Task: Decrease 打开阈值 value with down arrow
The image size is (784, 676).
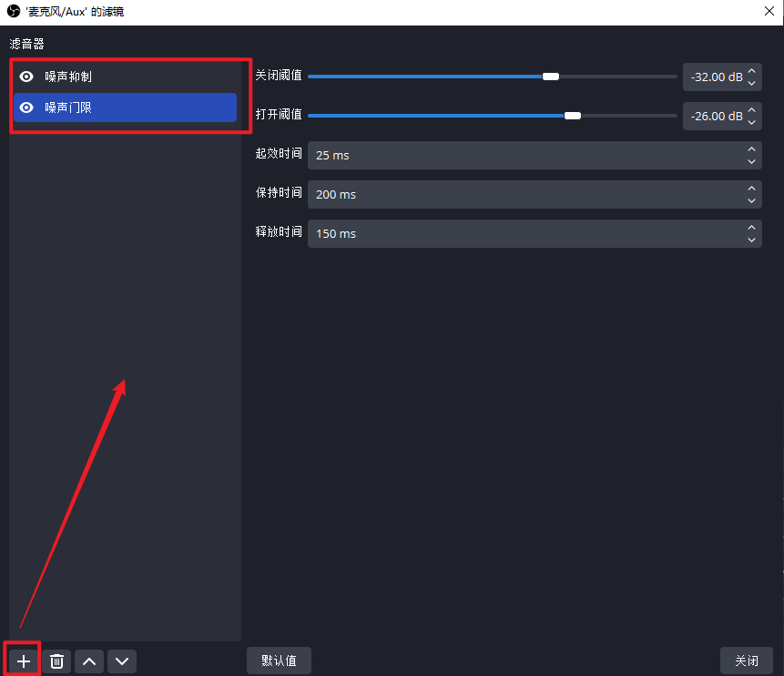Action: coord(751,122)
